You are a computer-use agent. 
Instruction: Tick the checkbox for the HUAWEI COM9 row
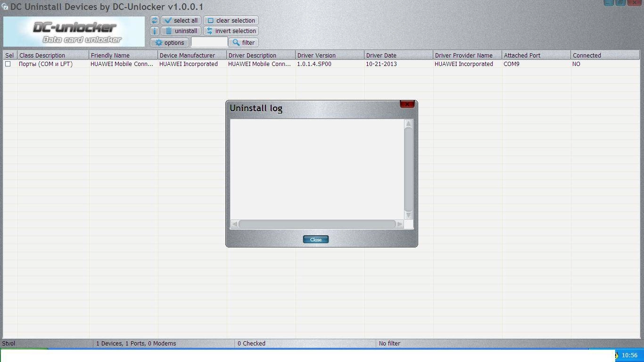pos(8,64)
